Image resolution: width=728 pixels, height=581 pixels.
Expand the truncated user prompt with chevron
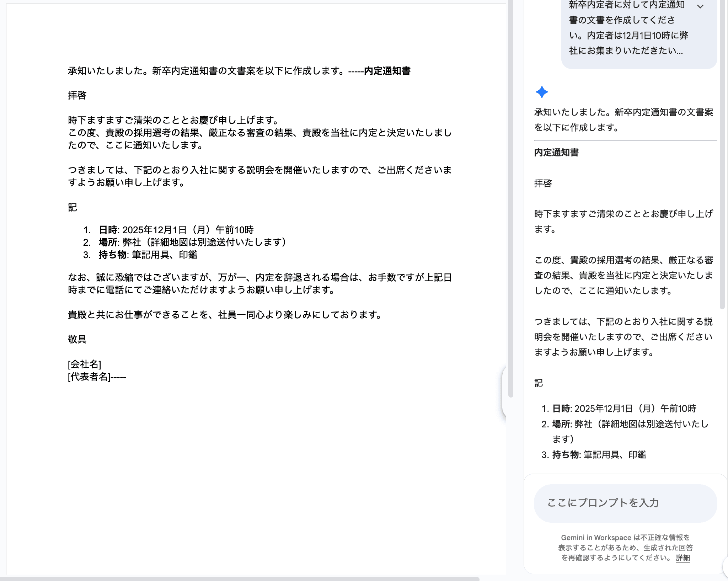(700, 6)
